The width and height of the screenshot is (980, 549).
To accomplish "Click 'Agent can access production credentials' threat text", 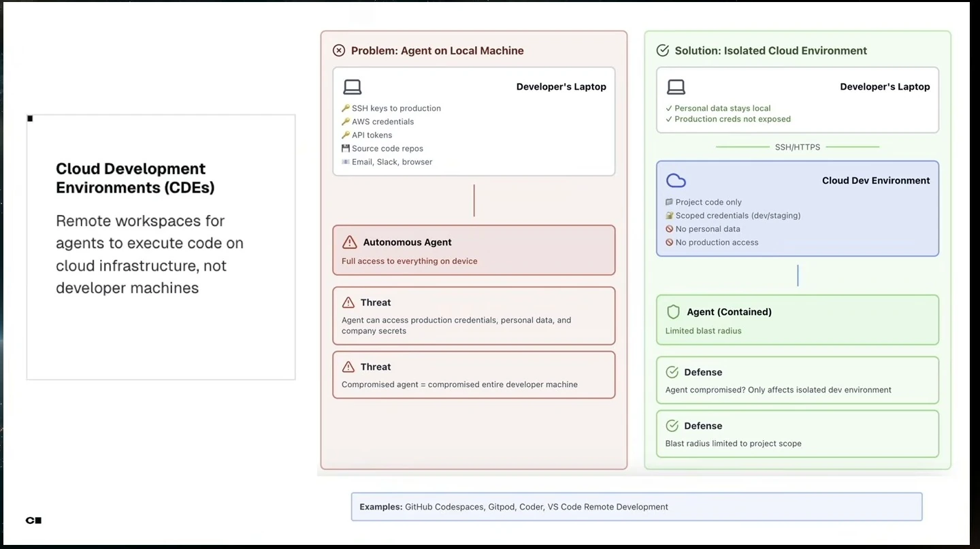I will (457, 325).
